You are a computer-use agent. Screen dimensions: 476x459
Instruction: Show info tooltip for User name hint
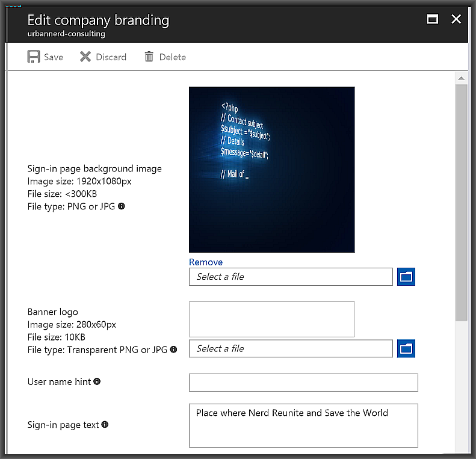tap(97, 381)
